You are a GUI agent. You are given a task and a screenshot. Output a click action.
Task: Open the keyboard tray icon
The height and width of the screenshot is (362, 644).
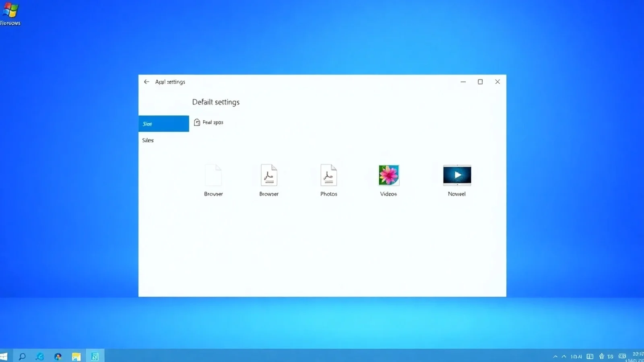(x=622, y=356)
